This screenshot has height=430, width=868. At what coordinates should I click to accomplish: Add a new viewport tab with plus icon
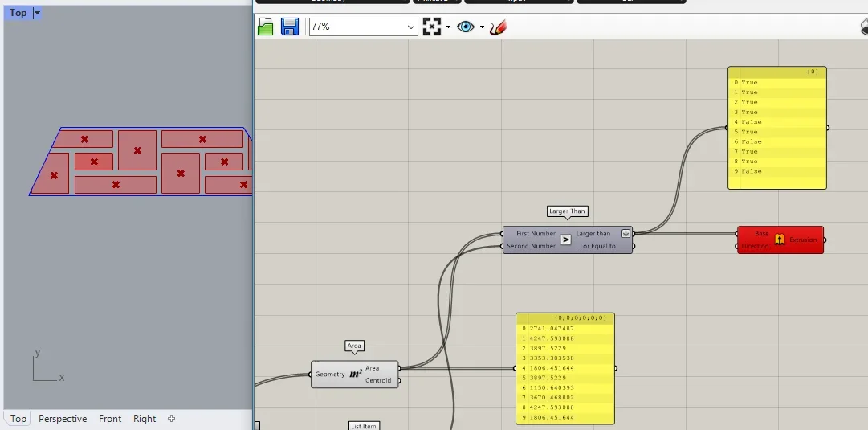[x=172, y=419]
